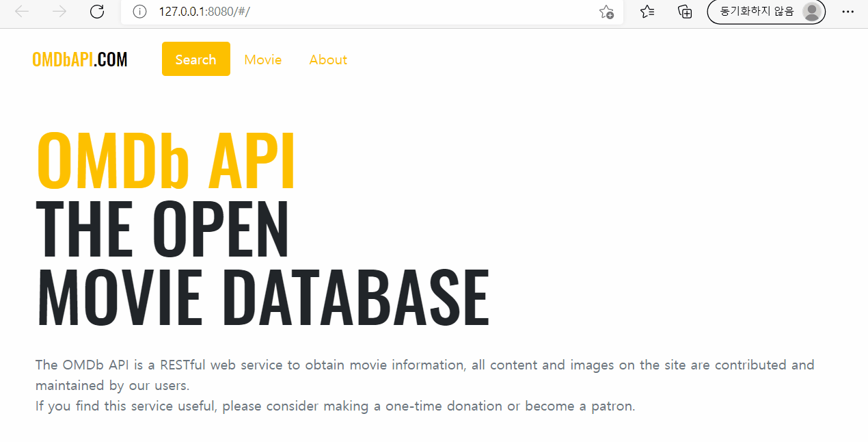Go back with the browser back arrow
Viewport: 868px width, 442px height.
click(x=22, y=12)
